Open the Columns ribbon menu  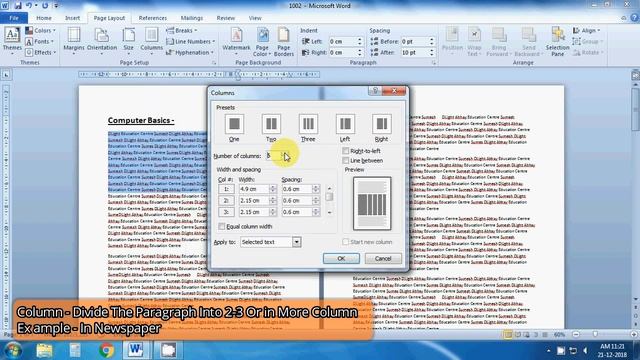151,41
